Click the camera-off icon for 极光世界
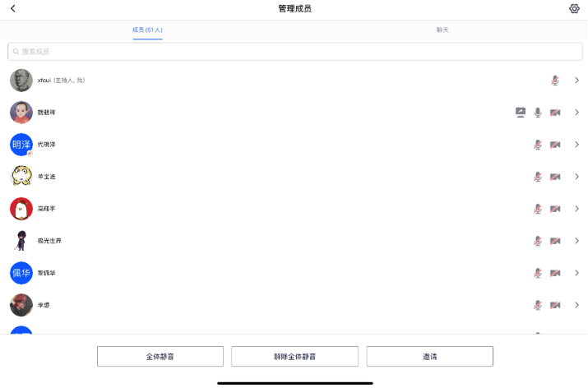Viewport: 588px width, 388px height. (x=555, y=241)
